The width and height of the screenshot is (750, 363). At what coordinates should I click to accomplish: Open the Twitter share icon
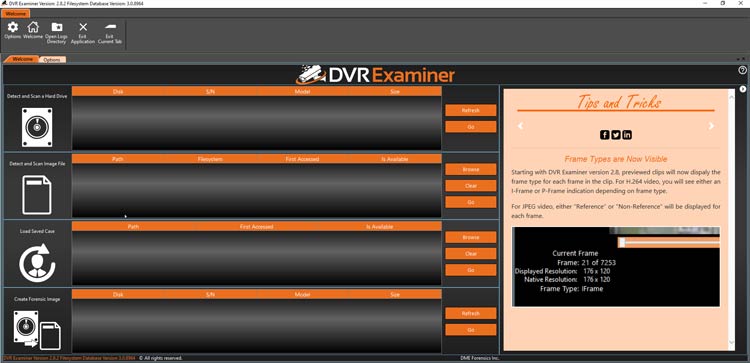(616, 135)
